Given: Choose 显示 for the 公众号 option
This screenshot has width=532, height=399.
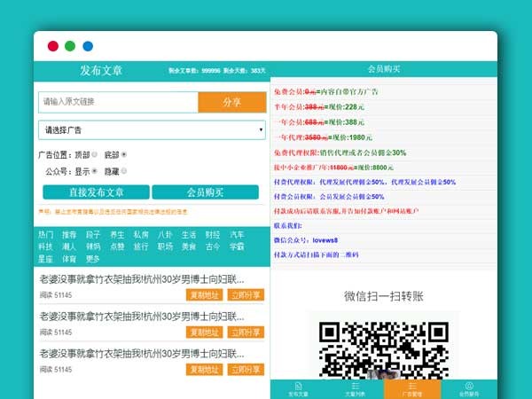Looking at the screenshot, I should pyautogui.click(x=96, y=171).
